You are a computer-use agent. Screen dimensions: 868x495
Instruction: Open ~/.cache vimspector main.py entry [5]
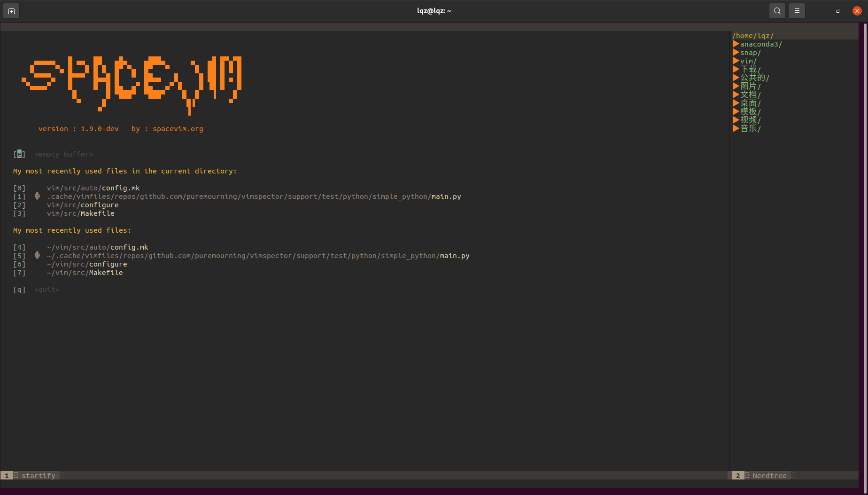pos(258,256)
